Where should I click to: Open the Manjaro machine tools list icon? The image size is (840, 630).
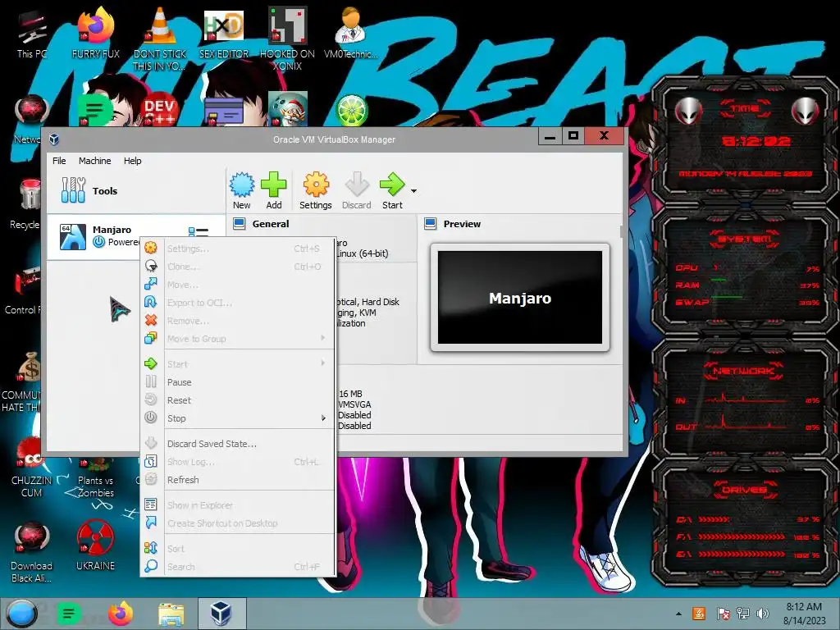[x=199, y=232]
